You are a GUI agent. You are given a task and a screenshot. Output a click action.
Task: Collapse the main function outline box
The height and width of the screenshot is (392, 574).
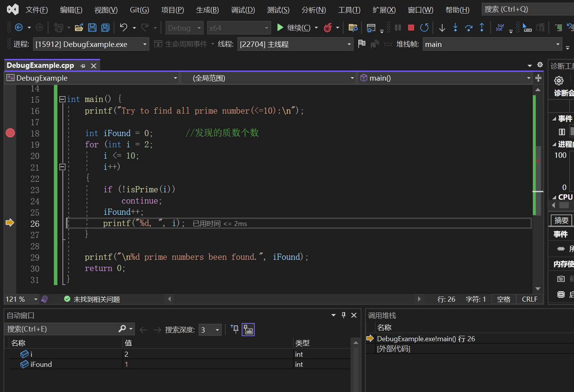coord(62,99)
